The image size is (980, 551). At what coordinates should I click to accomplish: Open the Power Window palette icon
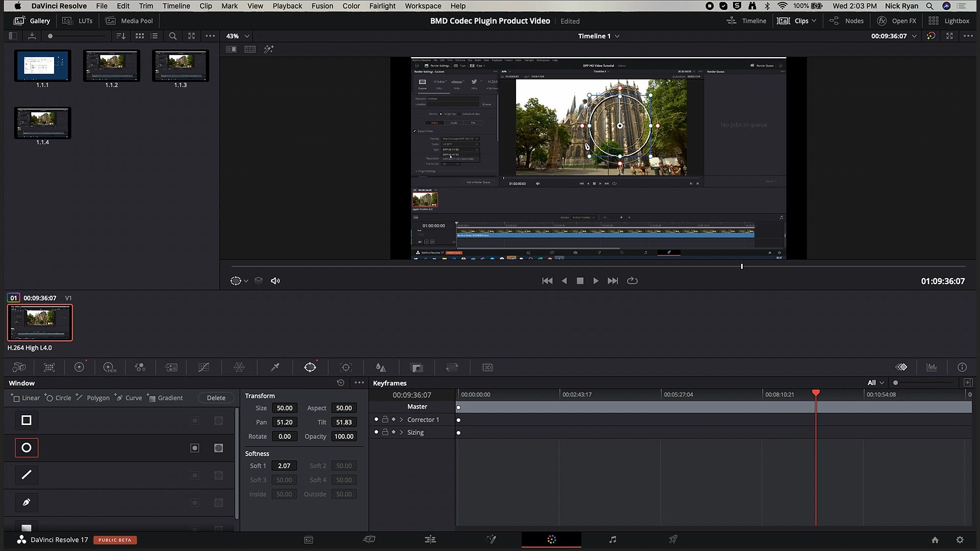(310, 367)
